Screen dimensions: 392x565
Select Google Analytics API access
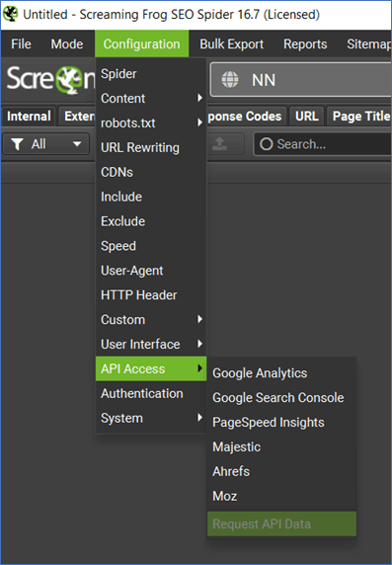(x=281, y=373)
